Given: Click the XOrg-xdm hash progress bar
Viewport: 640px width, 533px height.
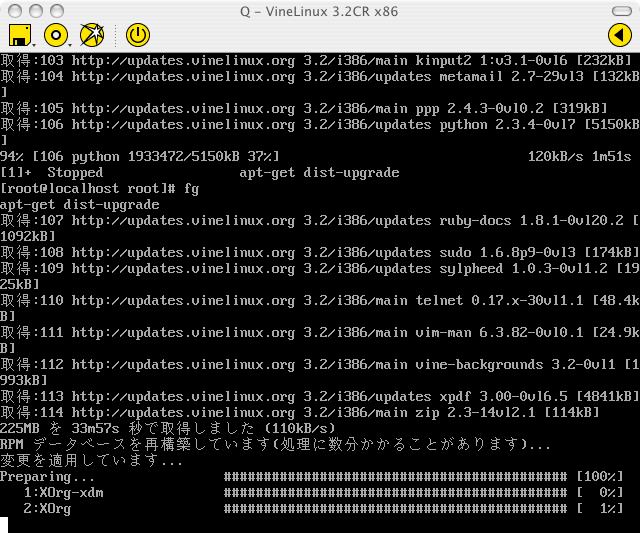Looking at the screenshot, I should tap(396, 493).
